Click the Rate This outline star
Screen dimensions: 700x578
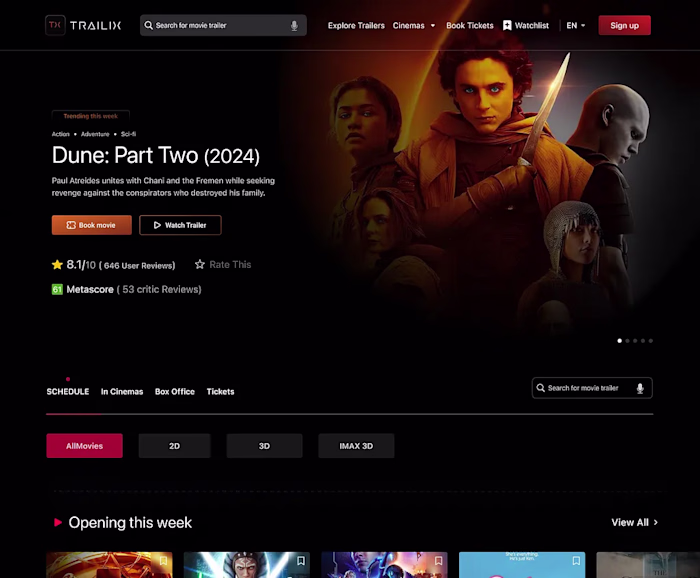pyautogui.click(x=200, y=264)
